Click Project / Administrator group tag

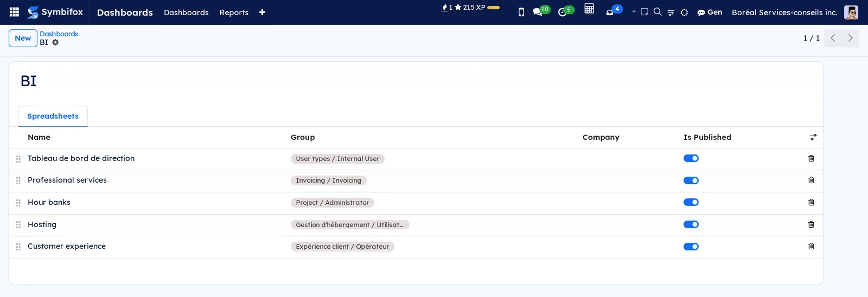coord(333,203)
